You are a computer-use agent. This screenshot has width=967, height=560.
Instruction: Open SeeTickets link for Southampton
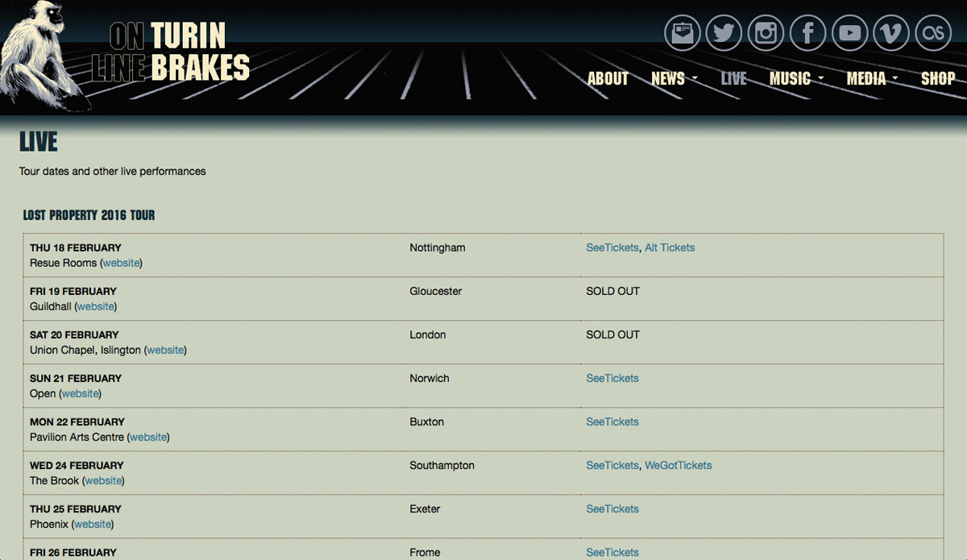[612, 465]
